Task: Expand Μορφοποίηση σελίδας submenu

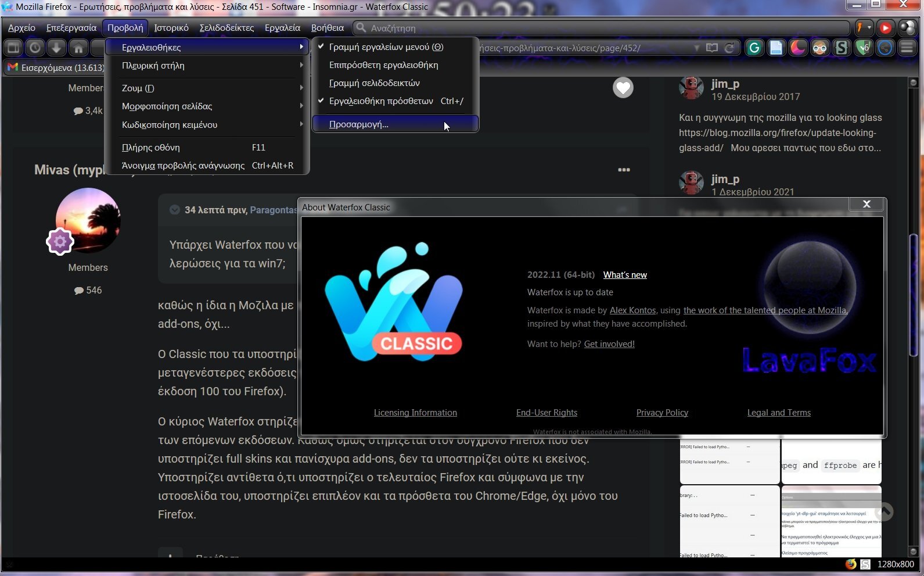Action: coord(207,106)
